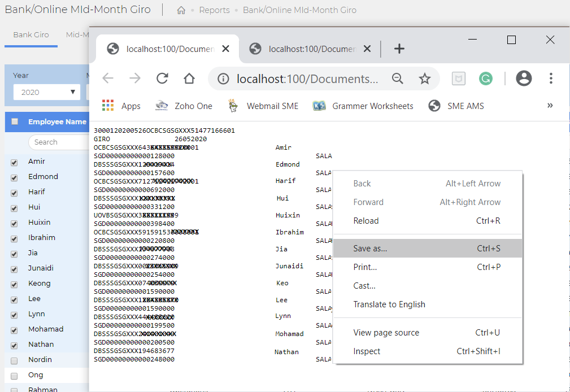Open the Year dropdown showing 2020
The height and width of the screenshot is (392, 570).
47,92
